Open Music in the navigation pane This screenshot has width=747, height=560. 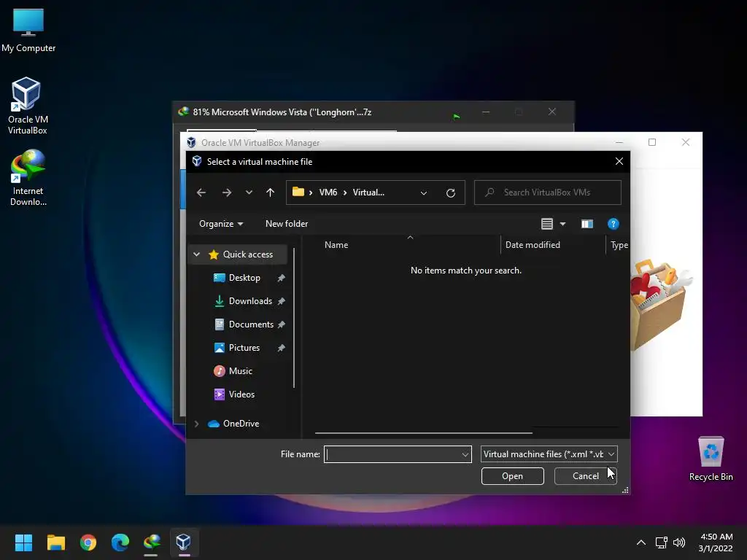(240, 371)
